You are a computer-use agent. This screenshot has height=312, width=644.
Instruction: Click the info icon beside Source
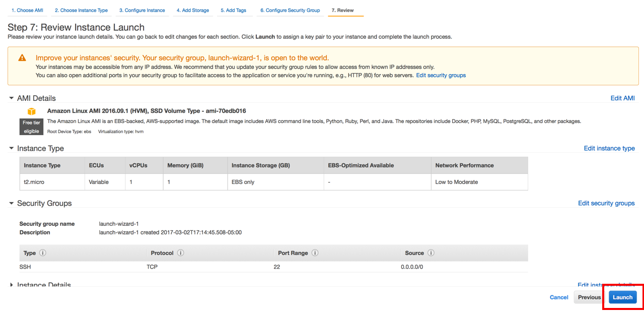(431, 253)
